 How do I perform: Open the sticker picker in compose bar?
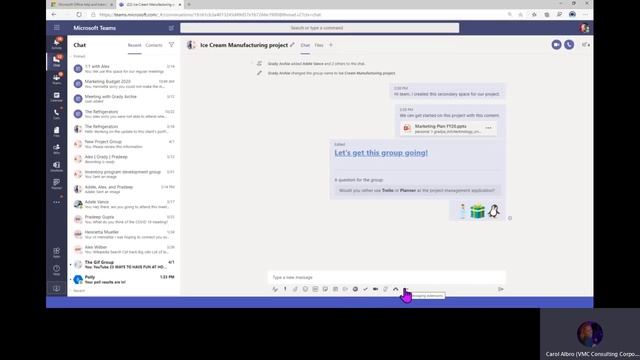325,289
